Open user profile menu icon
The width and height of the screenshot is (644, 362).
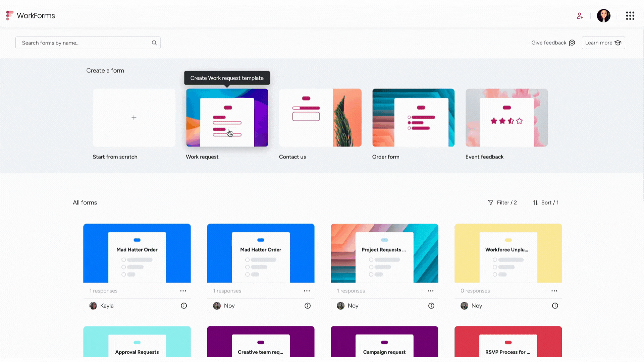[604, 15]
